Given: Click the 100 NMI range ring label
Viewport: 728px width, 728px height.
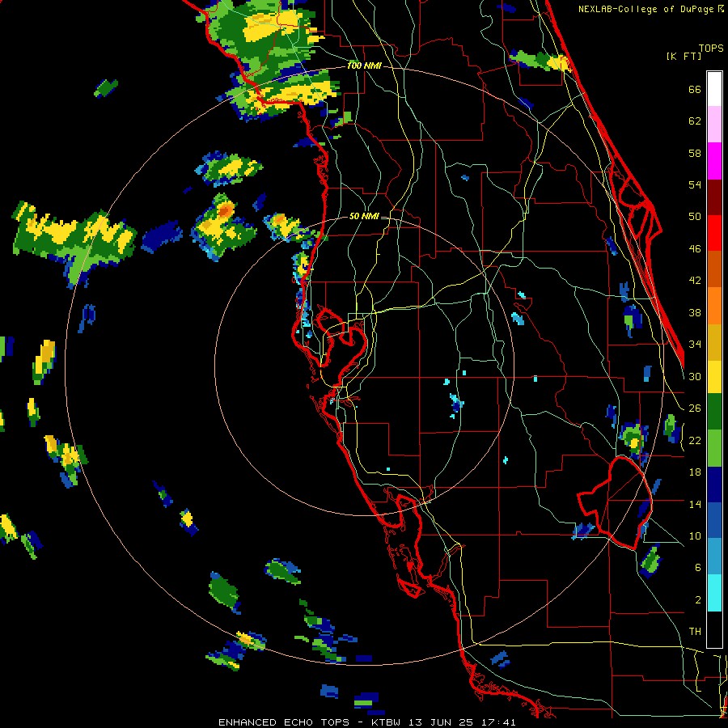Looking at the screenshot, I should [x=364, y=66].
